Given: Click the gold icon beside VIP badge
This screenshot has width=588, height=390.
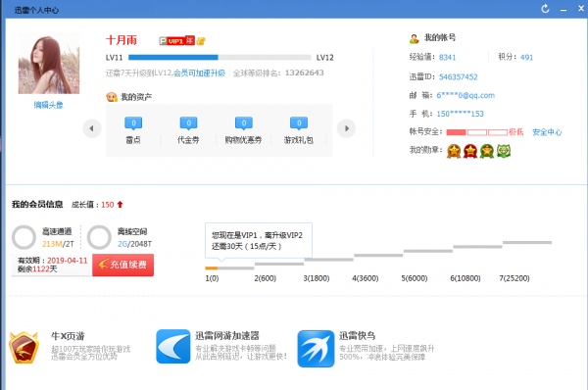Looking at the screenshot, I should tap(201, 41).
